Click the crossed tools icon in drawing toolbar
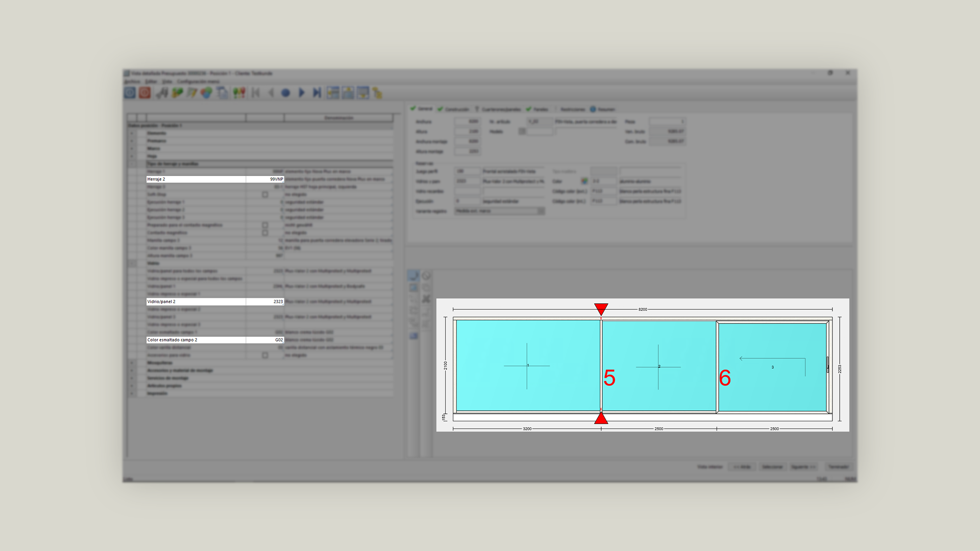The width and height of the screenshot is (980, 551). coord(426,299)
